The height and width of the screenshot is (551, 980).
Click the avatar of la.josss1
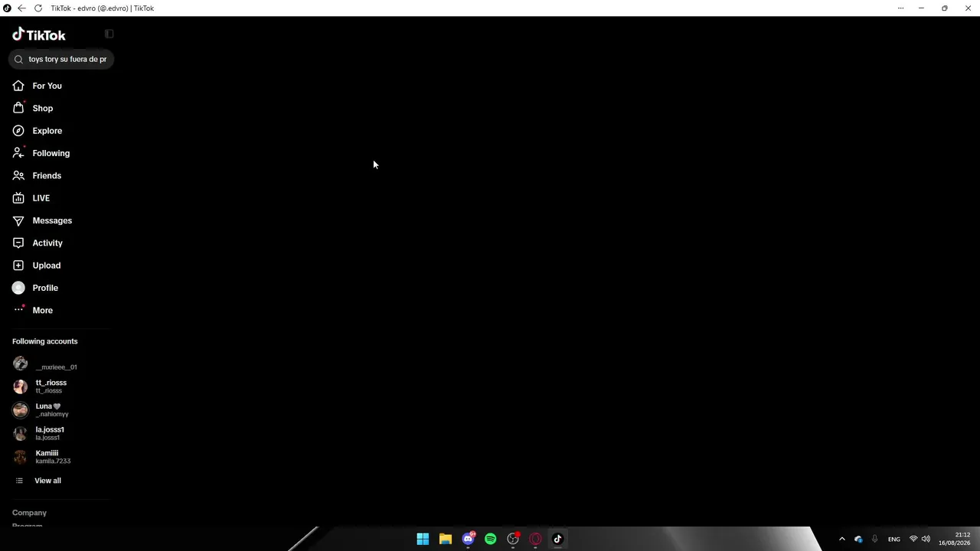21,433
